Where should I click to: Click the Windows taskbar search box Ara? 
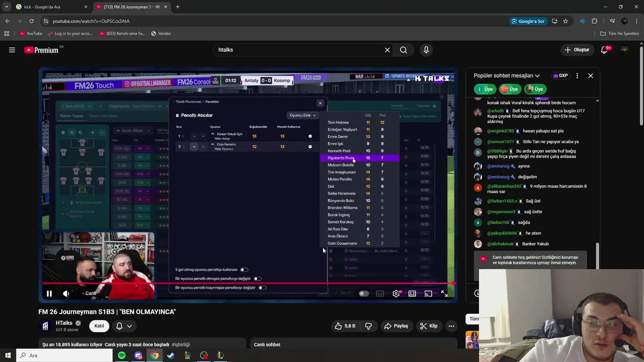pyautogui.click(x=65, y=355)
